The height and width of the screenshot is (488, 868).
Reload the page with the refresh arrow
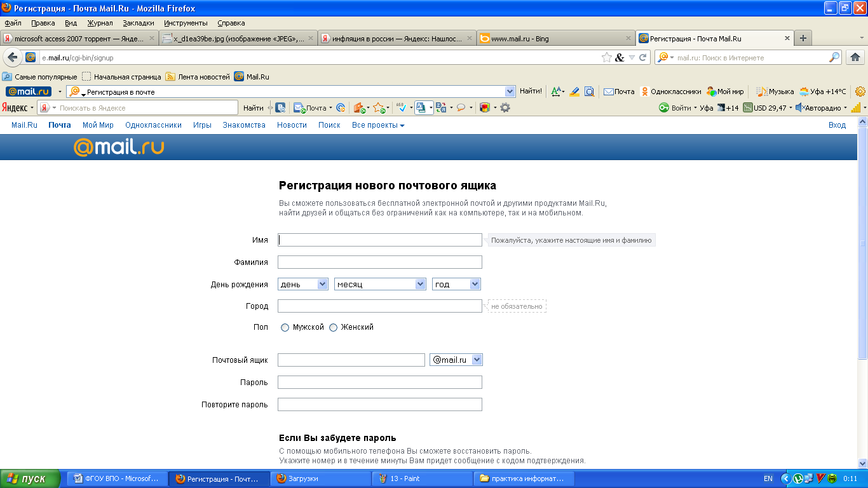tap(643, 57)
